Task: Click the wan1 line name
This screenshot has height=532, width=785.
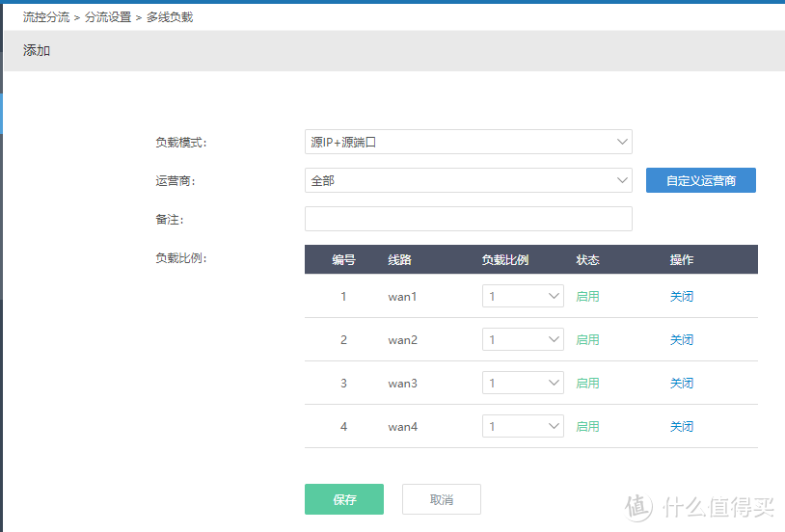Action: pyautogui.click(x=402, y=297)
